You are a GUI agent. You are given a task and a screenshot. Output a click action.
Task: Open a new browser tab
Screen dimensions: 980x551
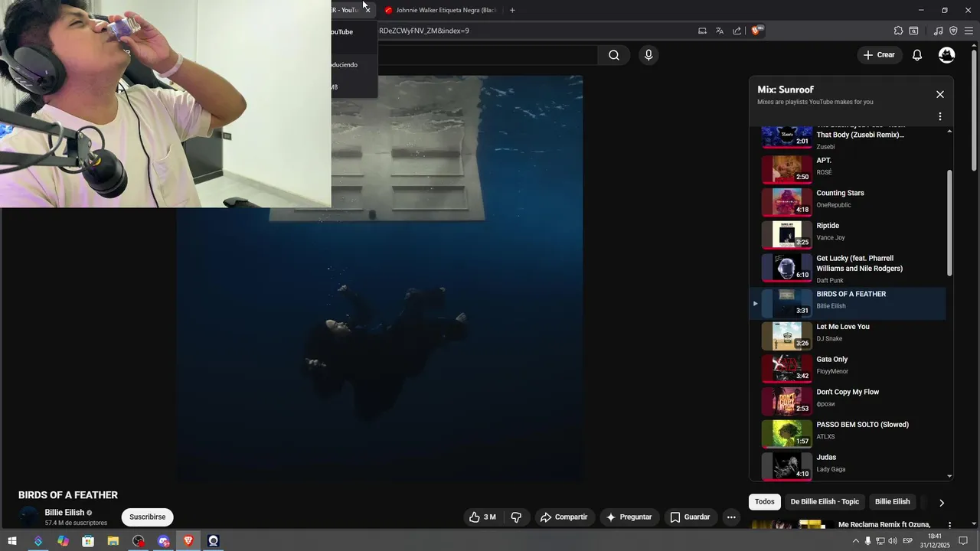[512, 10]
